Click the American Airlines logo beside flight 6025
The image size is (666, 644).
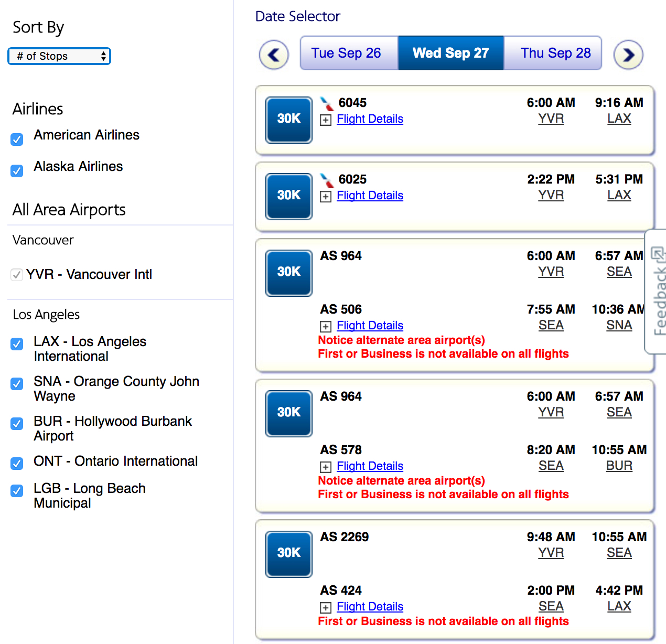click(327, 180)
